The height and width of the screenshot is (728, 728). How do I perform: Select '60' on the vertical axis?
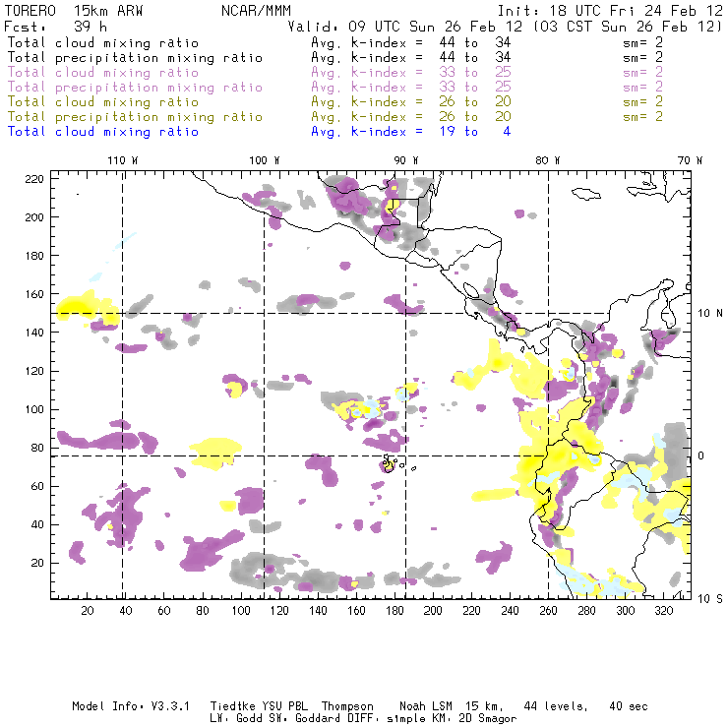tap(37, 486)
